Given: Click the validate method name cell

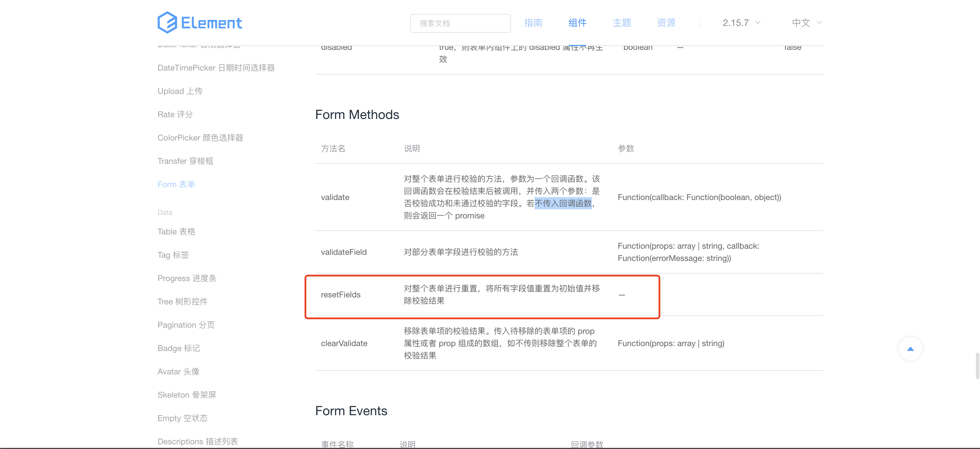Looking at the screenshot, I should [335, 197].
